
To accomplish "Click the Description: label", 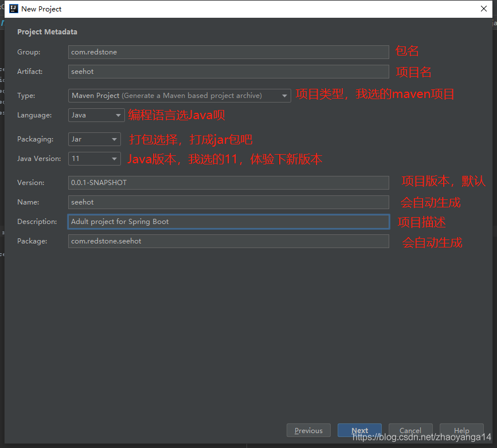I will [x=37, y=222].
